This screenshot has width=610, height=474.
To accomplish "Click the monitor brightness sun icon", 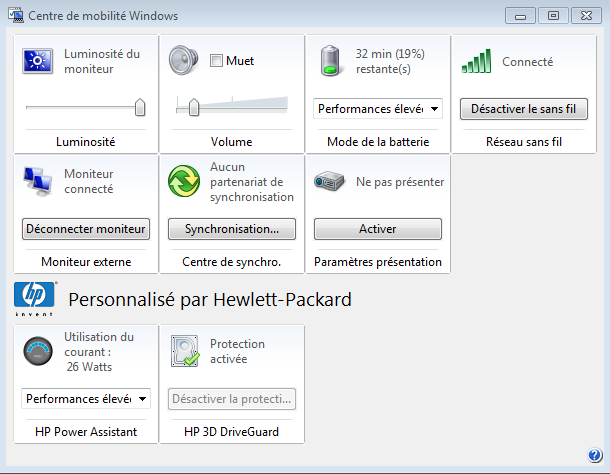I will point(36,61).
